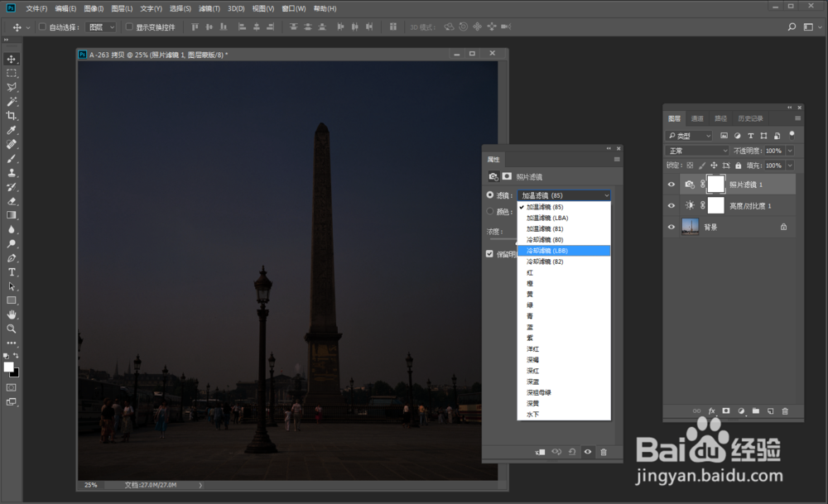
Task: Choose 加温滤镜 (LBA) from the list
Action: point(564,218)
